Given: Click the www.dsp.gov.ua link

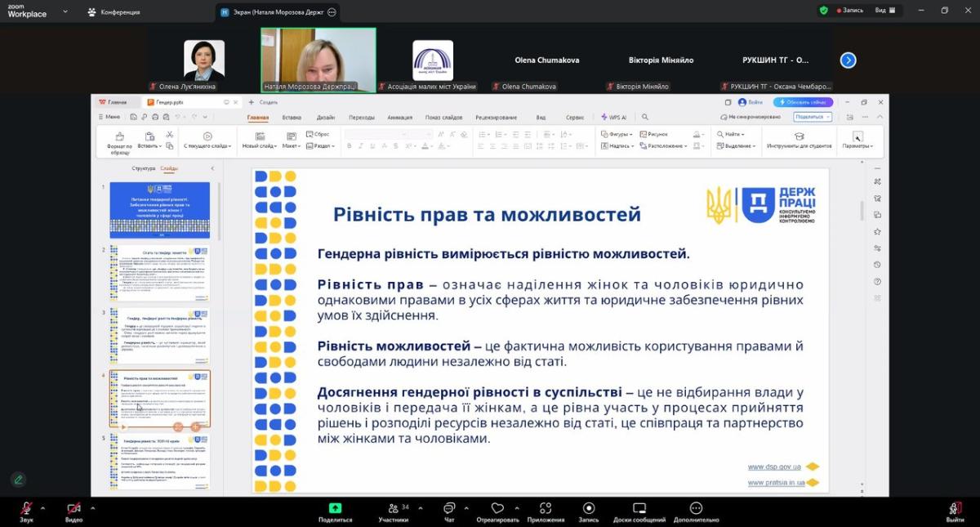Looking at the screenshot, I should tap(774, 467).
